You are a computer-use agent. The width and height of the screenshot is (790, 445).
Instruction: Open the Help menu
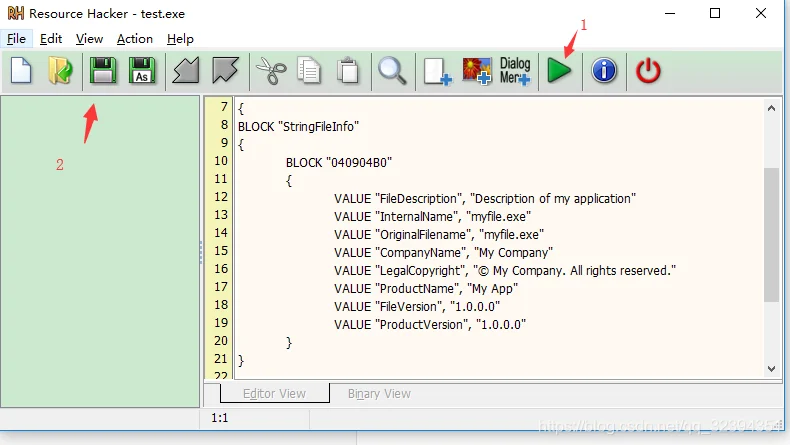(x=180, y=39)
